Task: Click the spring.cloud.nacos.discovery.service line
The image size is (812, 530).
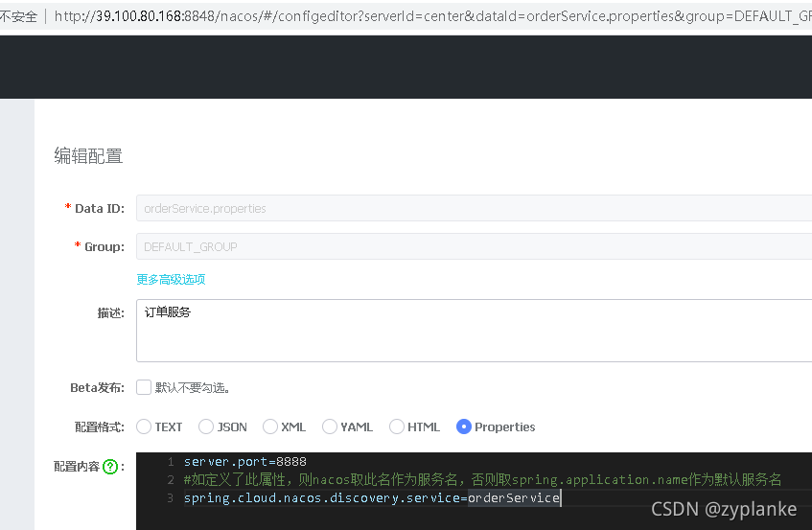Action: point(372,498)
